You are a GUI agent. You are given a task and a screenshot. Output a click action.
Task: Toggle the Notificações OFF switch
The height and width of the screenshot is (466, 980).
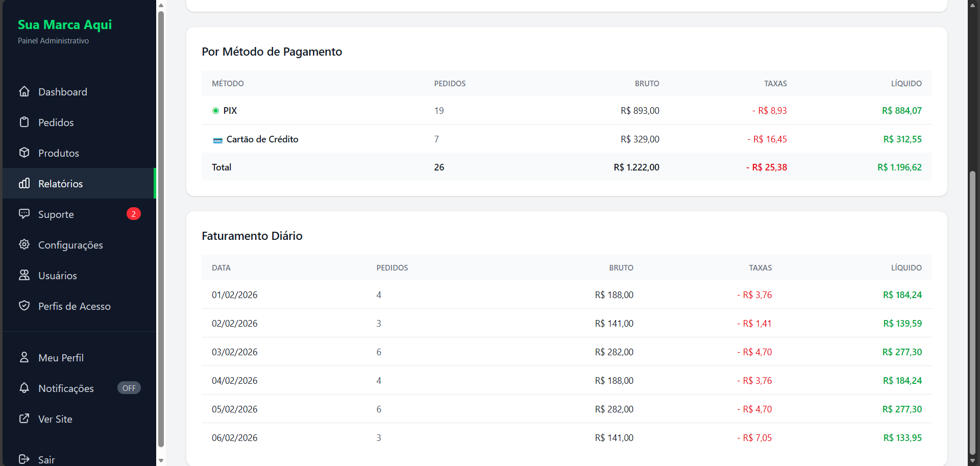(129, 388)
